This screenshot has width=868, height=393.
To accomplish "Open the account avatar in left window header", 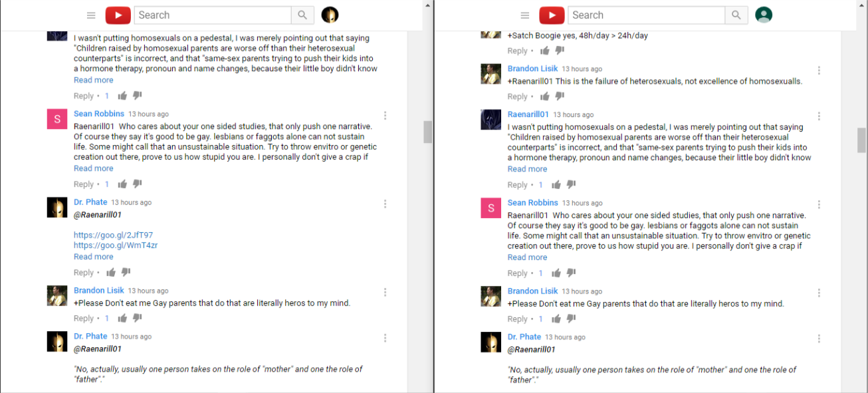I will pyautogui.click(x=330, y=15).
